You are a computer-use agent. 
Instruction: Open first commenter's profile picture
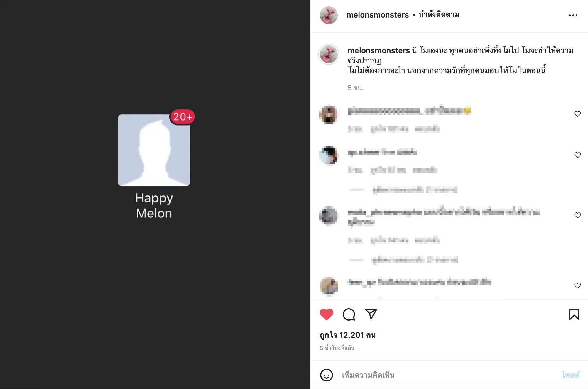329,114
